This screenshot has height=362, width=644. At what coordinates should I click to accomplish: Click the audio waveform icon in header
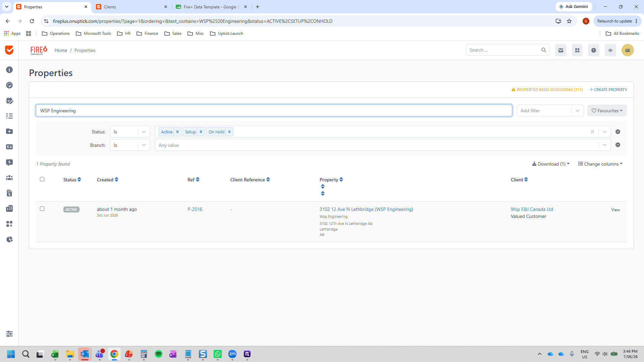(610, 50)
